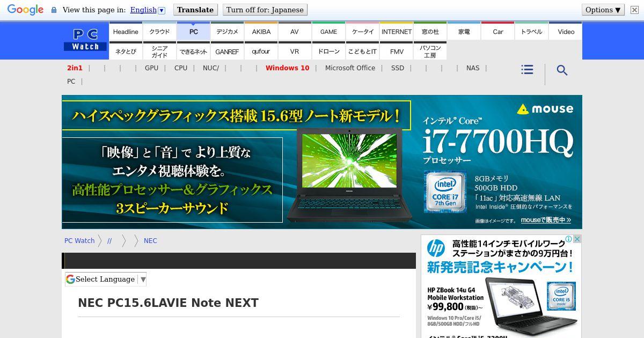
Task: Click the GPU topic link
Action: 151,68
